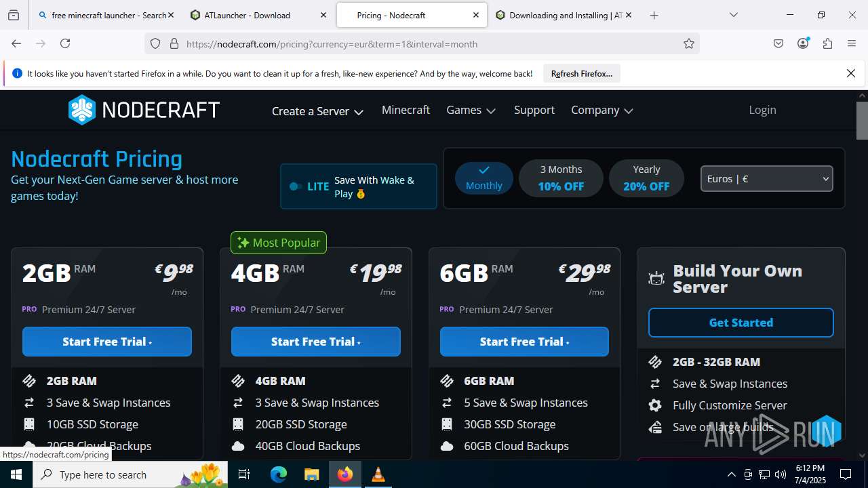Click 4GB plan swap instances icon
868x488 pixels.
238,403
